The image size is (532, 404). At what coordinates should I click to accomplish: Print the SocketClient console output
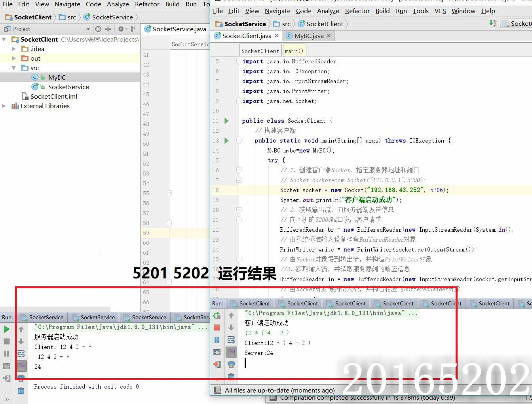tap(232, 364)
